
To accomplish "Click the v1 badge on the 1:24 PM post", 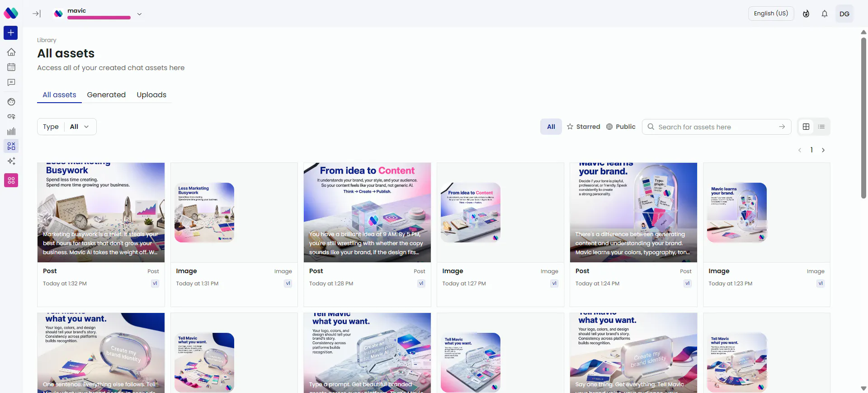I will point(688,284).
